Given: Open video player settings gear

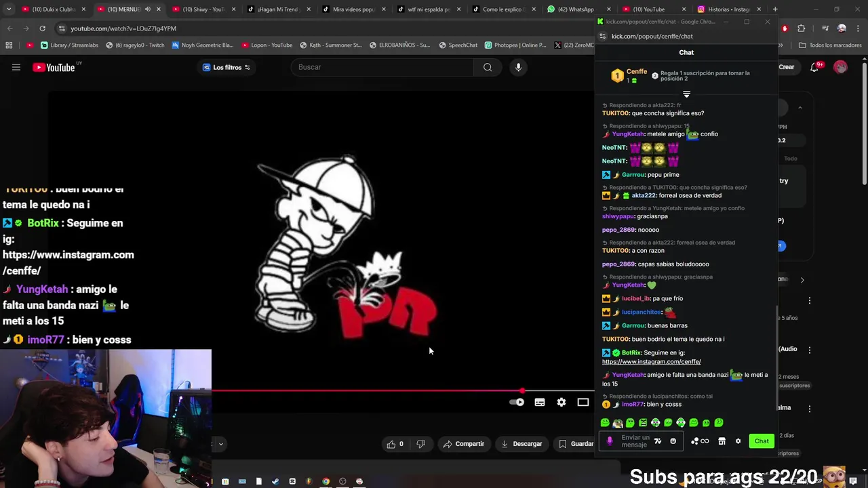Looking at the screenshot, I should (x=561, y=403).
